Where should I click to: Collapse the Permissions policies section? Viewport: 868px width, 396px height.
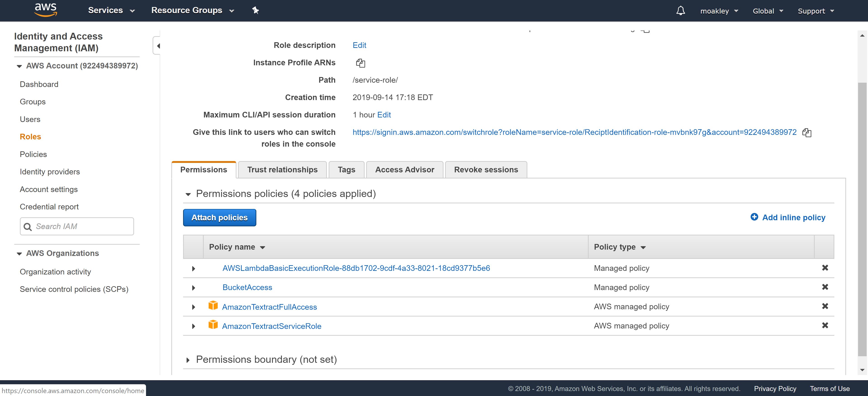pos(188,194)
